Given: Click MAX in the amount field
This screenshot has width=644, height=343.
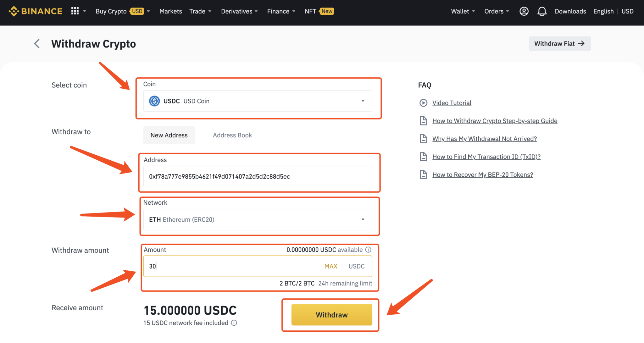Looking at the screenshot, I should (330, 266).
